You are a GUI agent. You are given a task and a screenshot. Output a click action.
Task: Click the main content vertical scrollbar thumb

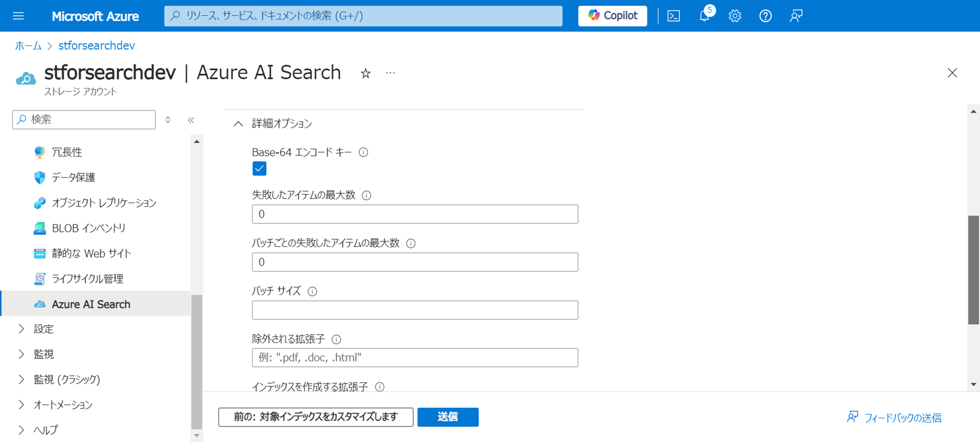click(973, 270)
